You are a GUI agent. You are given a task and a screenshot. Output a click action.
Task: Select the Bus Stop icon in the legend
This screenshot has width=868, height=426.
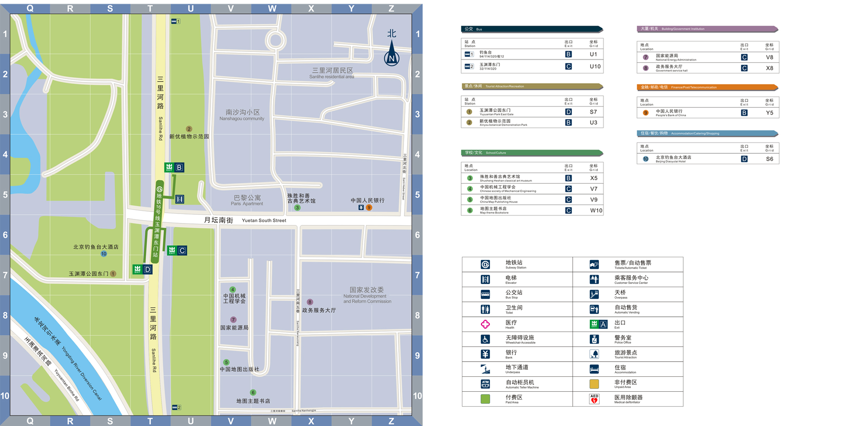[x=485, y=294]
